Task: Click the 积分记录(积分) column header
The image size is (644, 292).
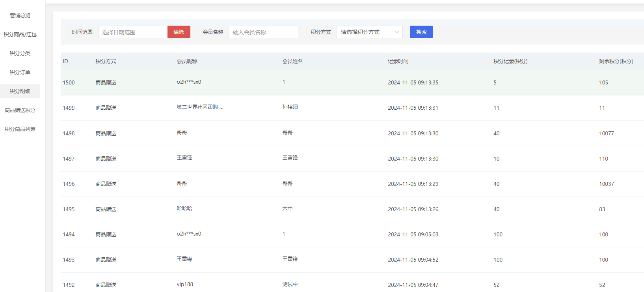Action: coord(510,61)
